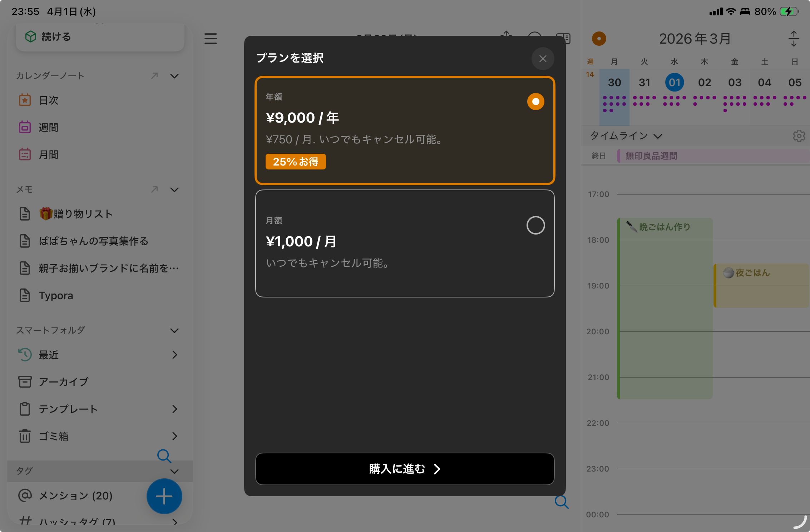Click the Wi-Fi icon in status bar
This screenshot has width=810, height=532.
pyautogui.click(x=731, y=12)
